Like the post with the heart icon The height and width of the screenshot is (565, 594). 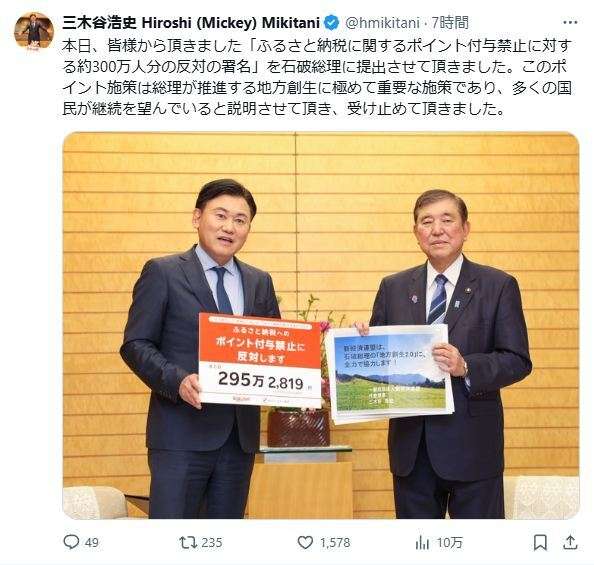tap(305, 543)
